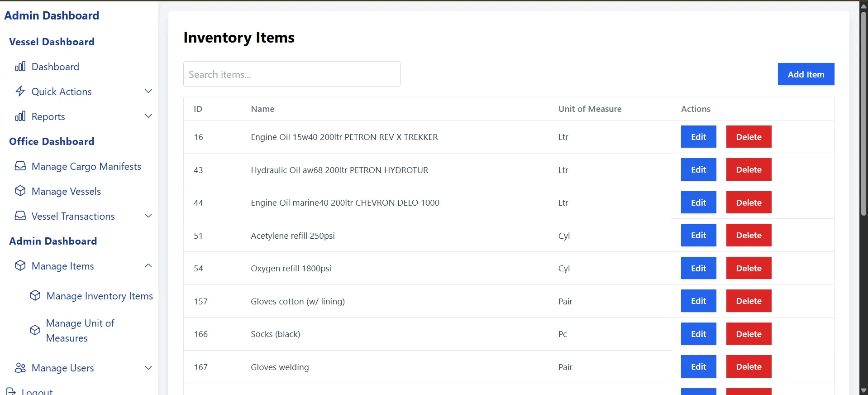The image size is (868, 395).
Task: Edit Gloves welding item
Action: (698, 366)
